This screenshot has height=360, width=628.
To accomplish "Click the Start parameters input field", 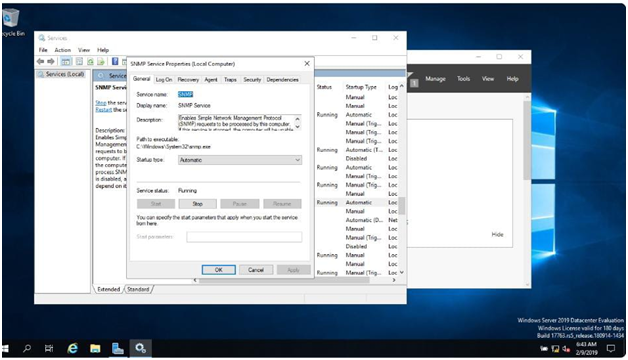I will 244,237.
